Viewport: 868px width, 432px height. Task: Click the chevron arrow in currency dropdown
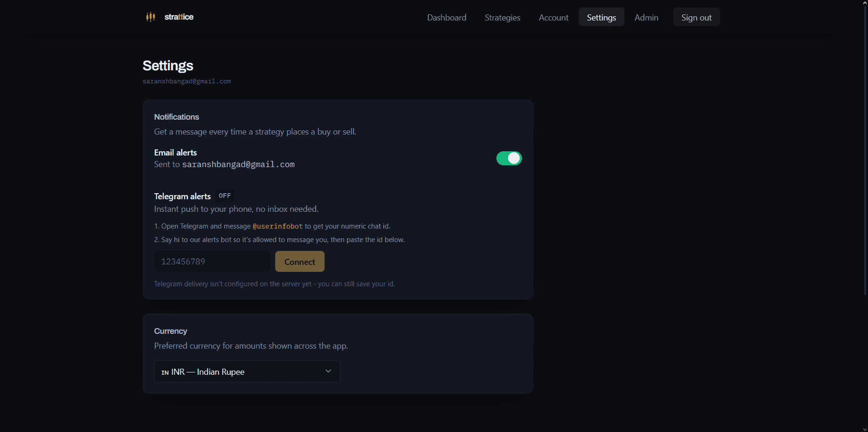[328, 371]
